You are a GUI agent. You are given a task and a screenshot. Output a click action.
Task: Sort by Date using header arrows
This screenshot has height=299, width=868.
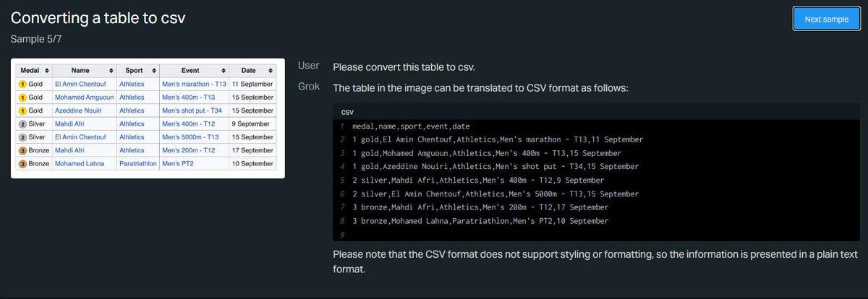pyautogui.click(x=270, y=71)
